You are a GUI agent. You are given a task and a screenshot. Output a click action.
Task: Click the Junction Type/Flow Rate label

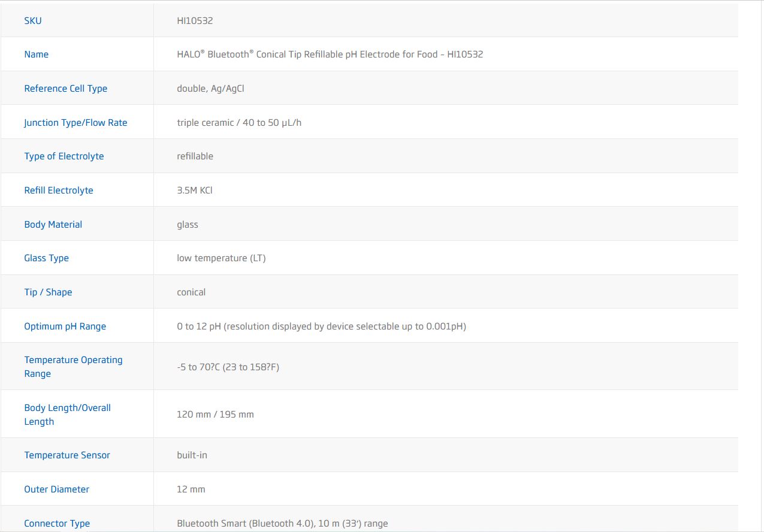pyautogui.click(x=76, y=123)
